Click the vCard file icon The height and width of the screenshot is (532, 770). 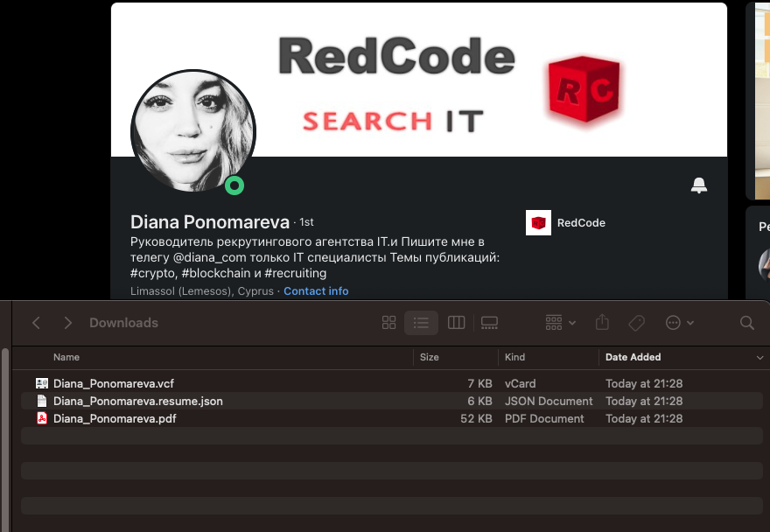[42, 383]
